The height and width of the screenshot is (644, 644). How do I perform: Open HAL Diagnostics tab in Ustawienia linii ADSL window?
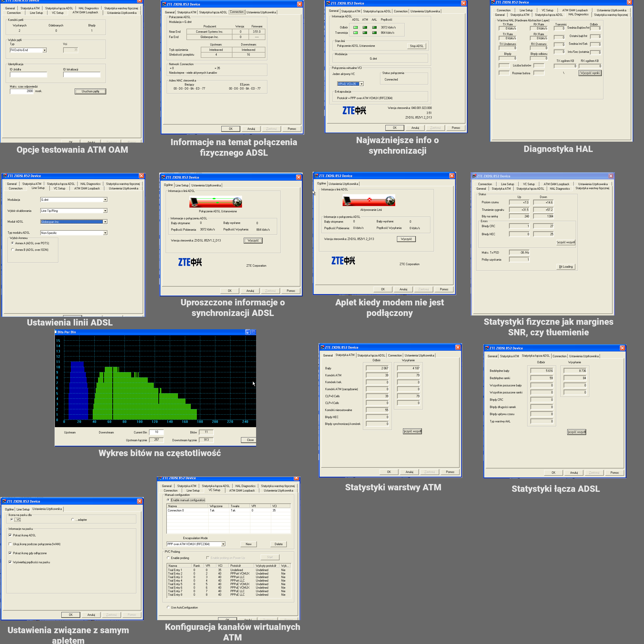click(x=90, y=184)
